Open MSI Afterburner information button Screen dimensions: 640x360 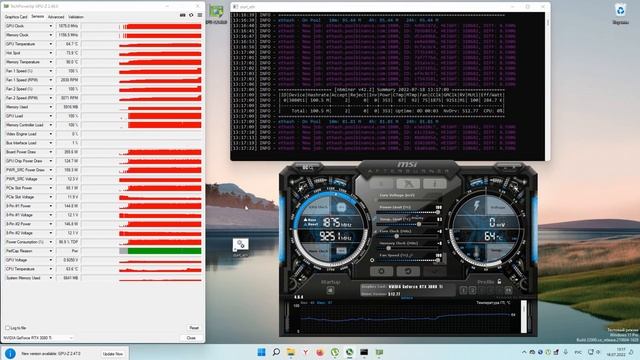click(x=434, y=184)
